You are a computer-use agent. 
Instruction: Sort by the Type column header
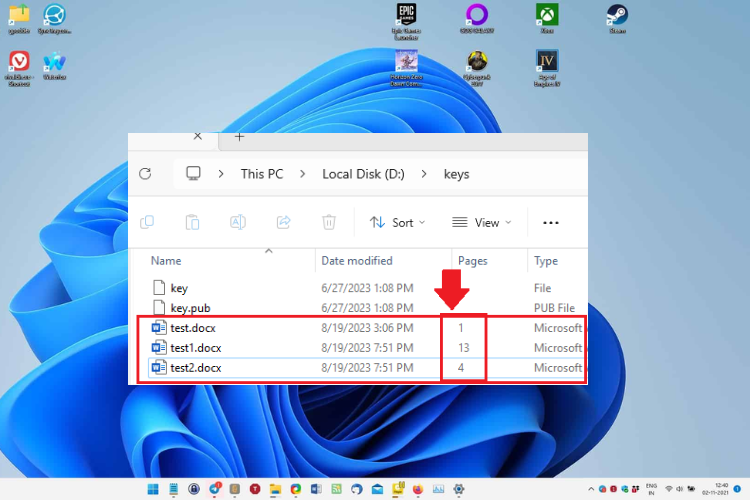click(x=546, y=261)
